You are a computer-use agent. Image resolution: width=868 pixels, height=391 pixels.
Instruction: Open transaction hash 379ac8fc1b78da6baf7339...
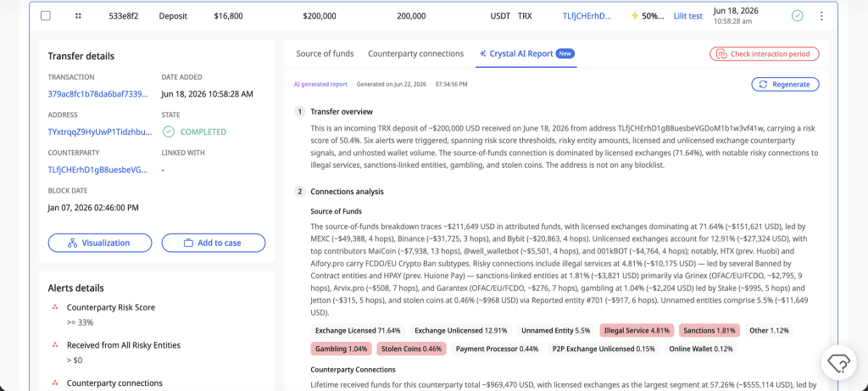[x=98, y=94]
